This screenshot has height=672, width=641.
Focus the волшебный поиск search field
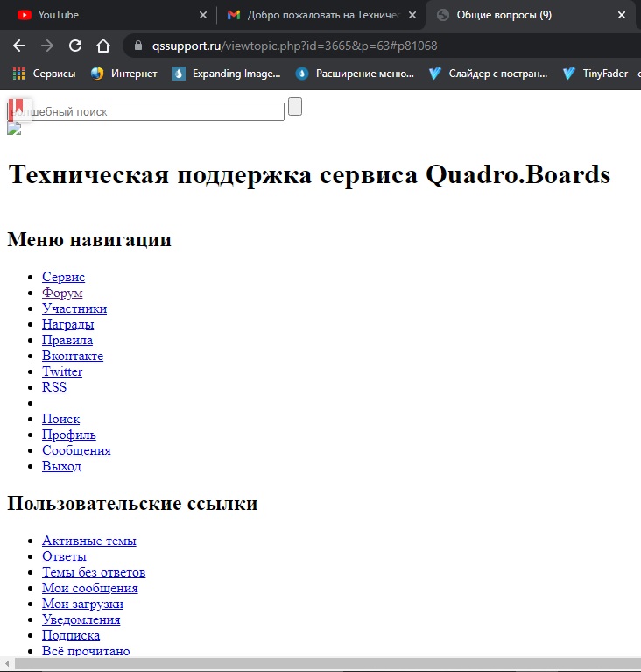pos(145,112)
